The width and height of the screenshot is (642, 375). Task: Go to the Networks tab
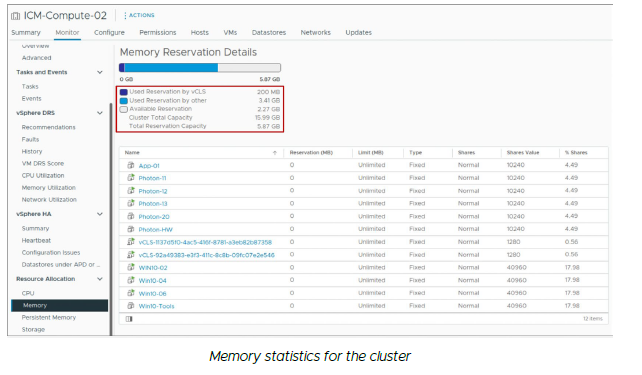pyautogui.click(x=315, y=32)
